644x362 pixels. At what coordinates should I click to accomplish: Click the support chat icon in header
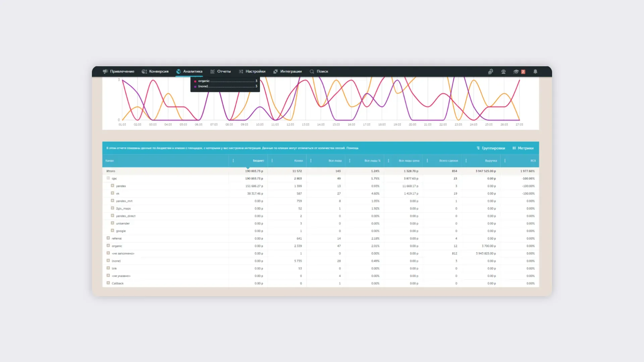[x=490, y=71]
